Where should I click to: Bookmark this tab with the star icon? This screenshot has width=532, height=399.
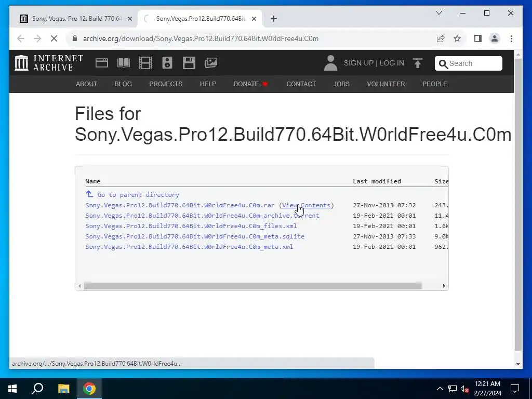click(x=457, y=38)
